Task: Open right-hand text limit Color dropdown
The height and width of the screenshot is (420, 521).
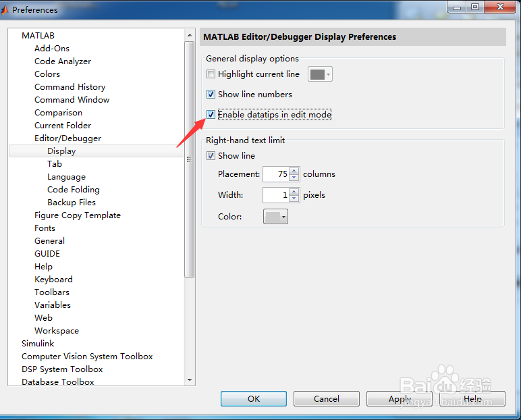Action: [275, 217]
